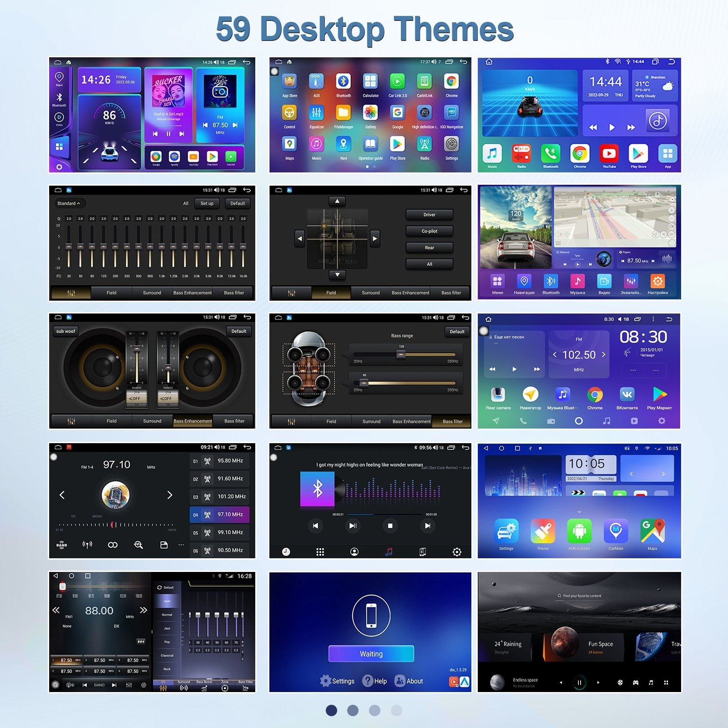This screenshot has height=728, width=728.
Task: Expand the Standard equalizer preset dropdown
Action: point(69,203)
